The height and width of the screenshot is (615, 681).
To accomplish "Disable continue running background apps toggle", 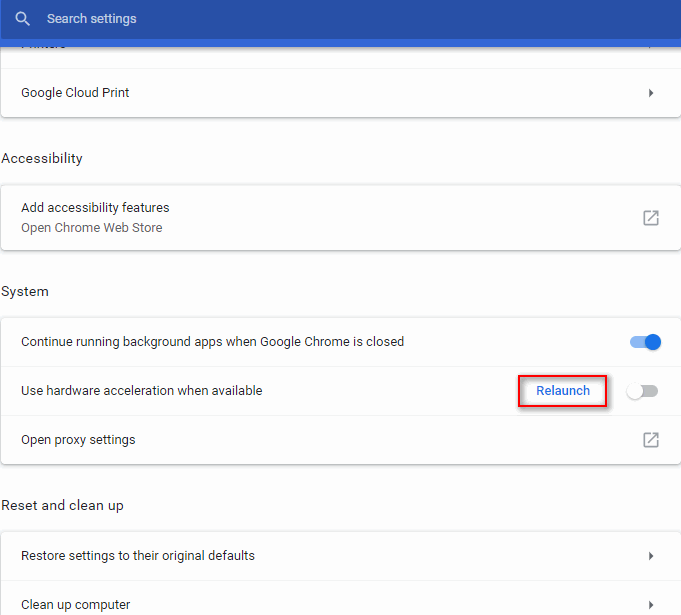I will (645, 342).
